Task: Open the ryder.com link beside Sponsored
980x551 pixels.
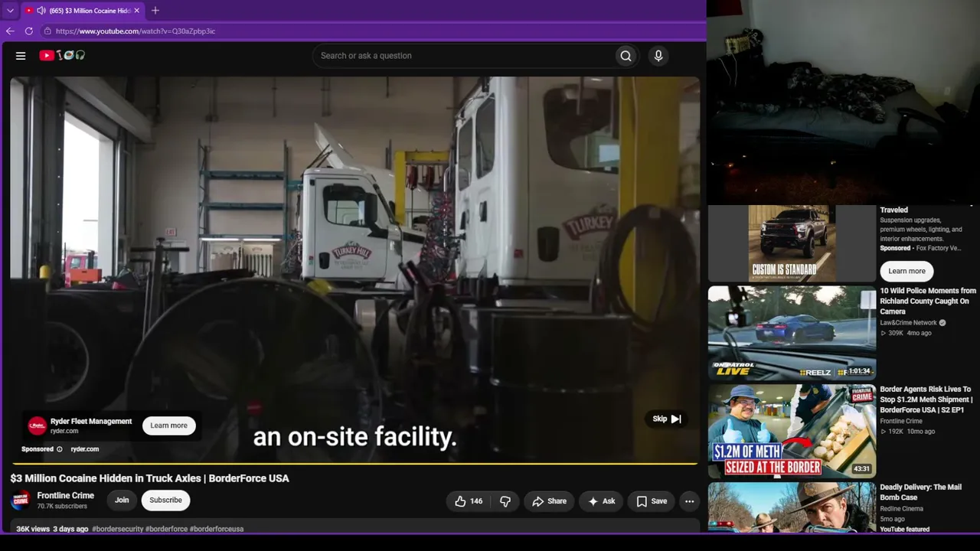Action: click(85, 449)
